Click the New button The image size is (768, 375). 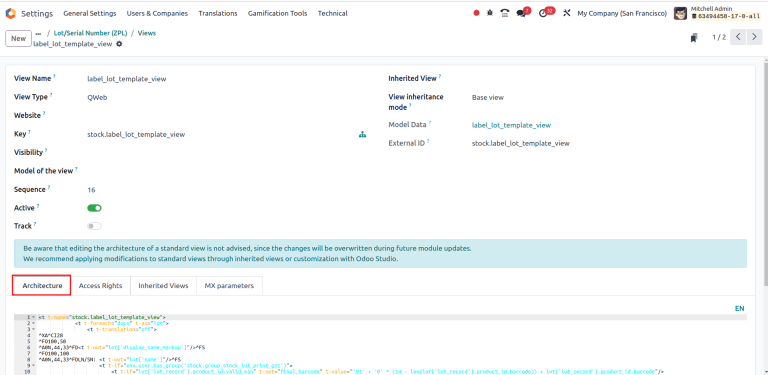pos(18,39)
